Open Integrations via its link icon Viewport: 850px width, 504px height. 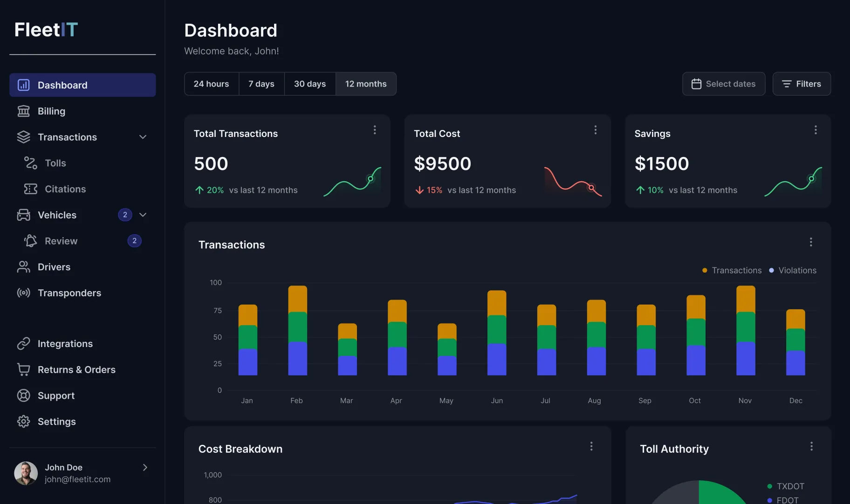tap(23, 344)
